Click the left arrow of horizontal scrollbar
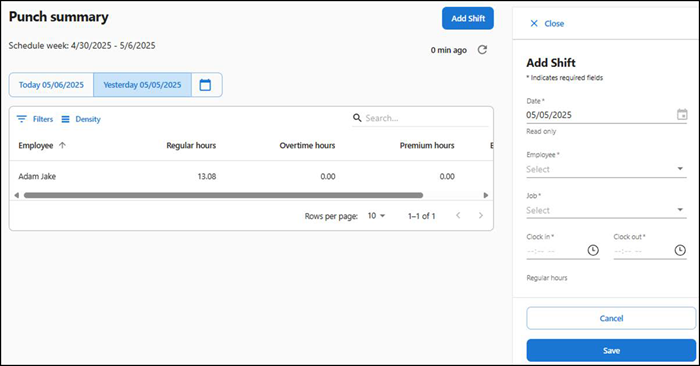700x366 pixels. tap(17, 195)
